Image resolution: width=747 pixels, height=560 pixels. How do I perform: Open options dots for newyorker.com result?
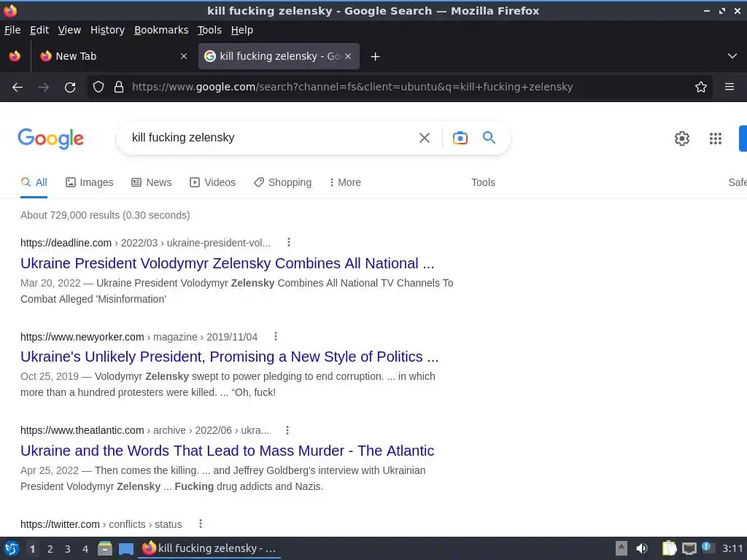pyautogui.click(x=275, y=337)
